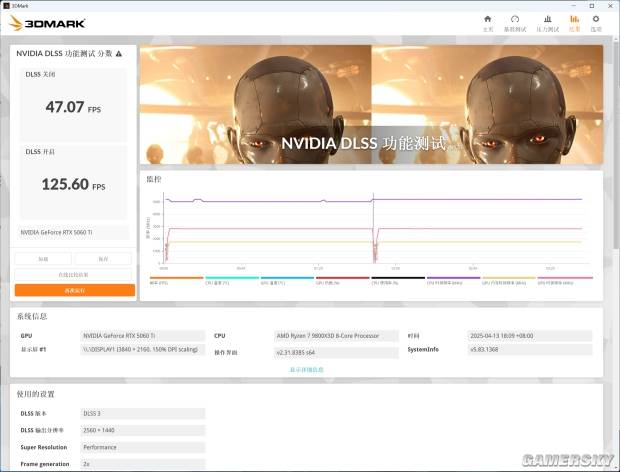
Task: Toggle the cyan CPU temperature legend
Action: 232,280
